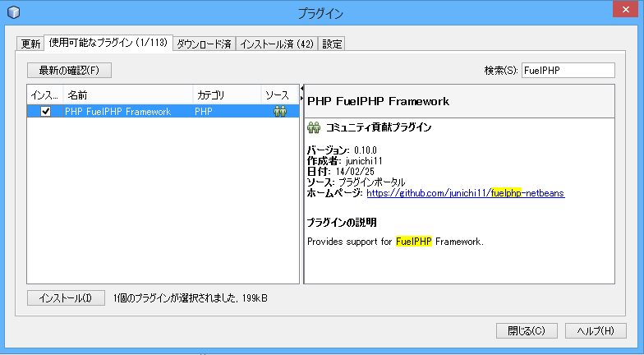This screenshot has width=644, height=355.
Task: Click the PHP FuelPHP Framework details title
Action: click(378, 102)
